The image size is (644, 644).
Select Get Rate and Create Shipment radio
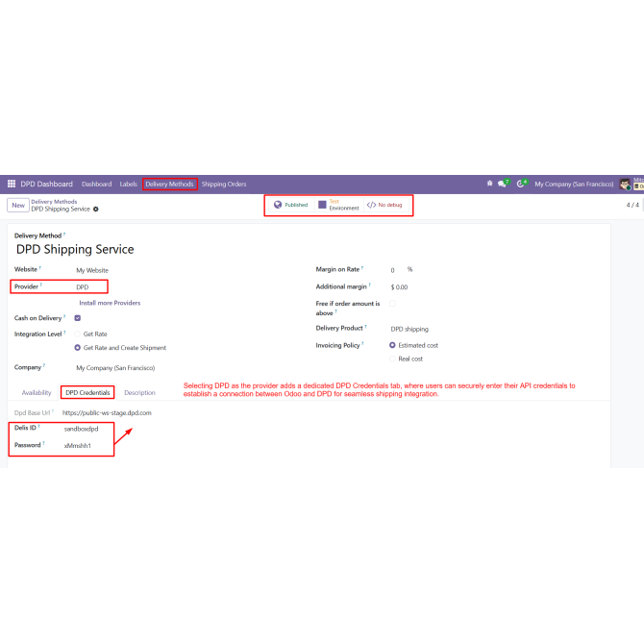coord(77,347)
